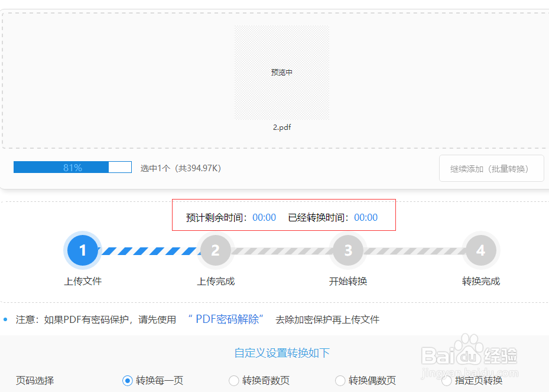Click the 页码选择 label
Image resolution: width=549 pixels, height=392 pixels.
click(x=35, y=381)
